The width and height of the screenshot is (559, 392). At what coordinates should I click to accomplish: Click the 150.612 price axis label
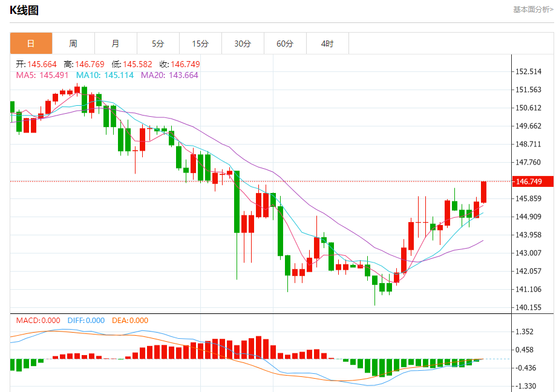[x=528, y=108]
